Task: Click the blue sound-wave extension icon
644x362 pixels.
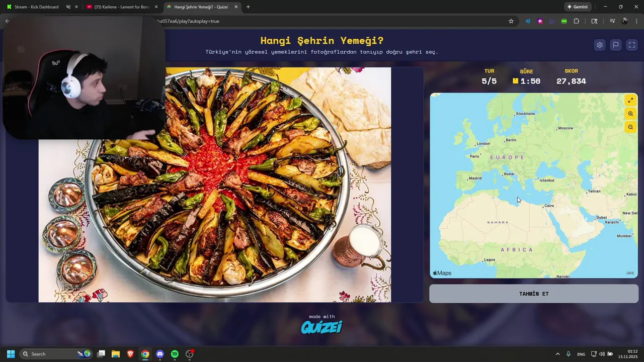Action: coord(528,21)
